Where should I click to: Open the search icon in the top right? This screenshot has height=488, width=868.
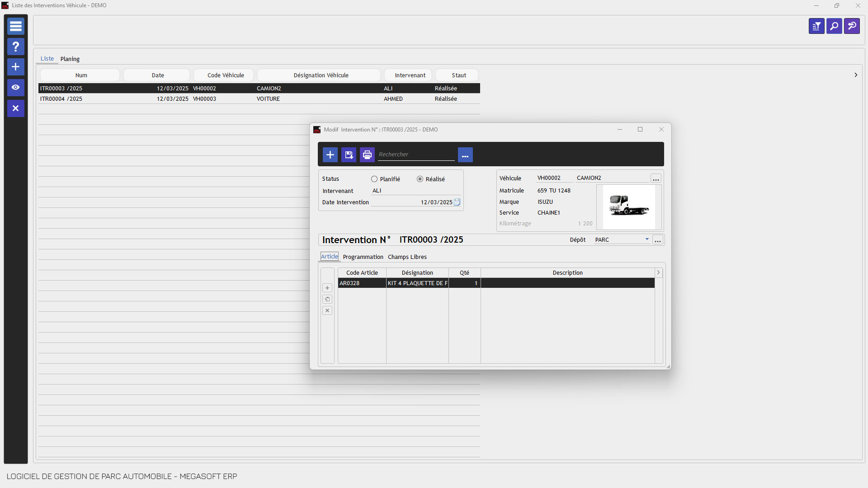(x=834, y=26)
